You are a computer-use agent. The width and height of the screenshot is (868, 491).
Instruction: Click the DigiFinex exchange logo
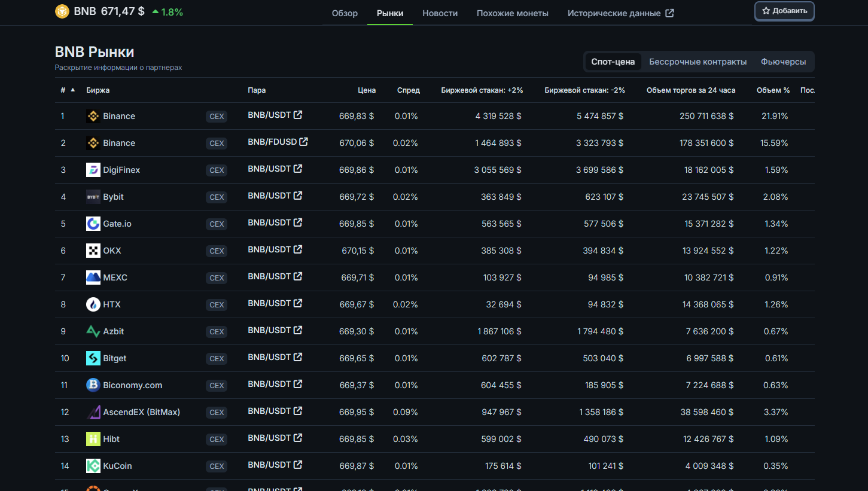[x=93, y=170]
